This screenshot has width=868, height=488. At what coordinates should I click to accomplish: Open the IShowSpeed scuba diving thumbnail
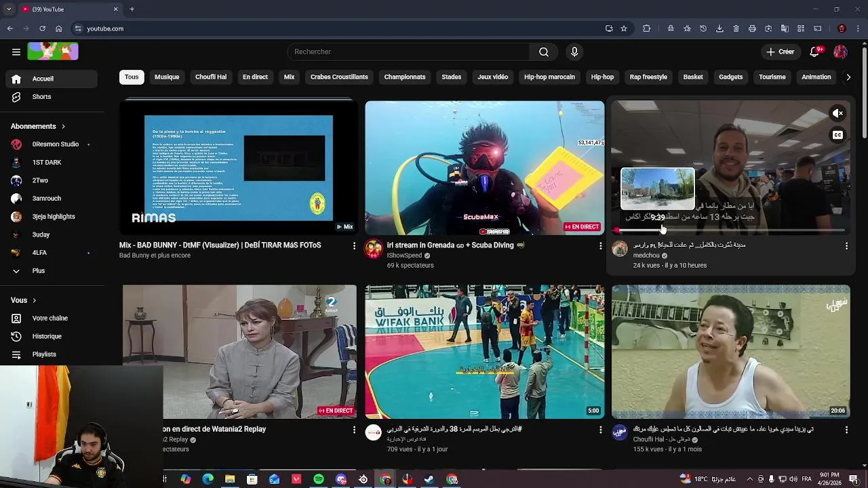(485, 168)
